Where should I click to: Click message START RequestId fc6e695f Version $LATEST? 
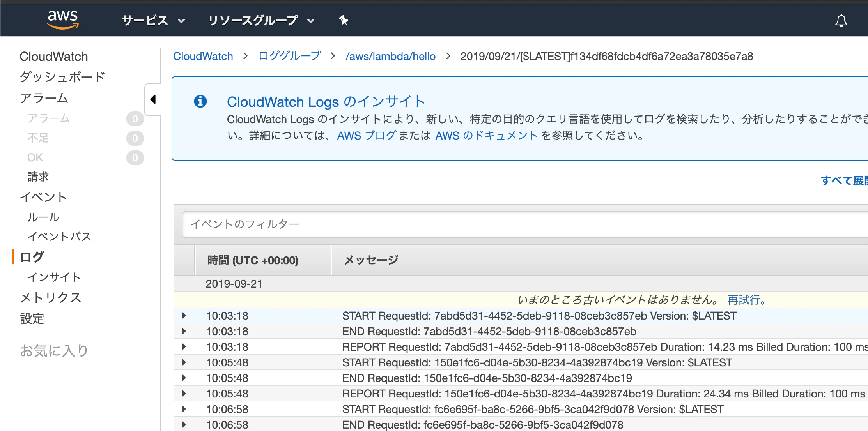tap(533, 409)
